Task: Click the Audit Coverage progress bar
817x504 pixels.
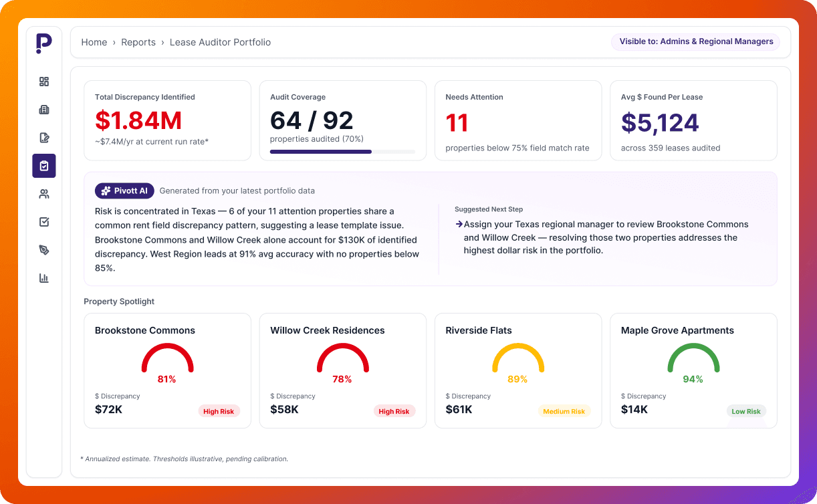Action: point(342,152)
